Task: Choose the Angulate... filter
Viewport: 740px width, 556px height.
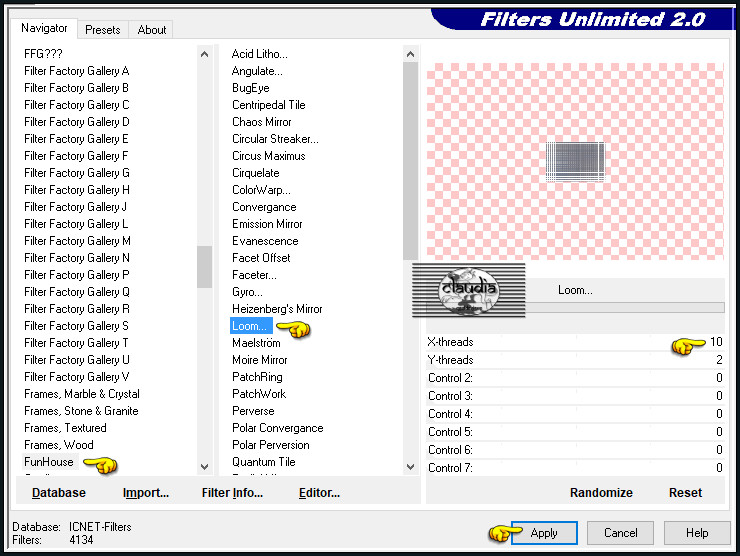Action: 257,71
